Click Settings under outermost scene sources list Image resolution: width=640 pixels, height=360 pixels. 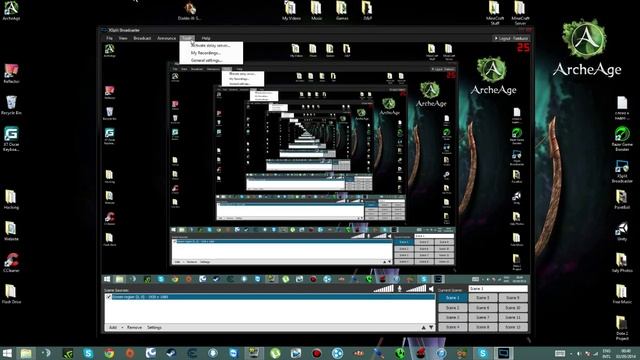154,327
